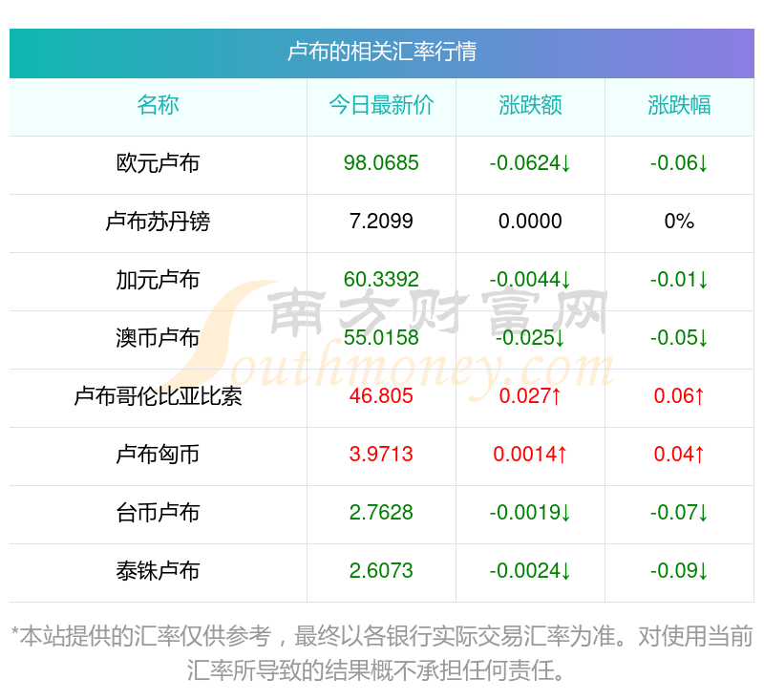Screen dimensions: 764x700
Task: Click the 卢布哥伦比亚比索 row name
Action: click(x=158, y=396)
